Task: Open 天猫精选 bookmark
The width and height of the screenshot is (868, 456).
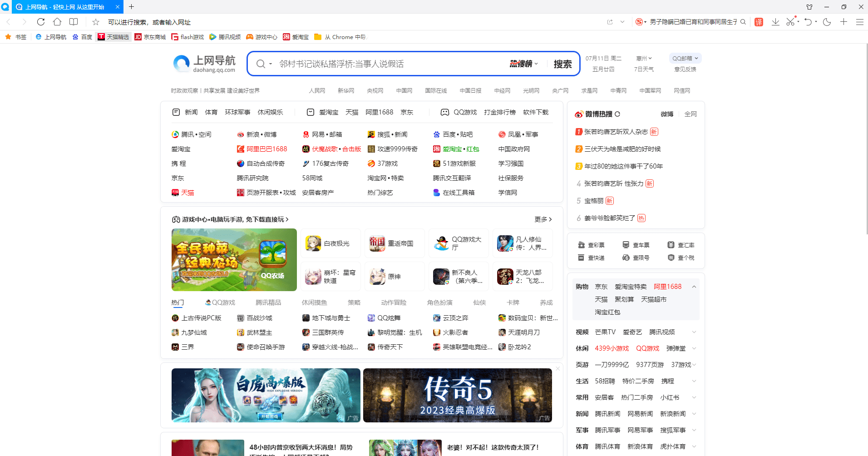Action: click(114, 37)
